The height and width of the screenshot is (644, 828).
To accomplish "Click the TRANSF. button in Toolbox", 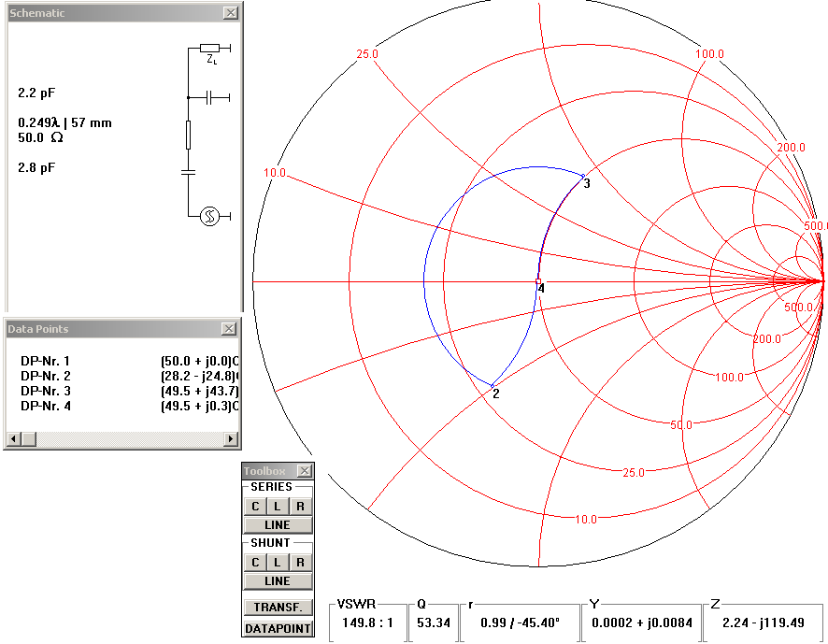I will point(278,607).
